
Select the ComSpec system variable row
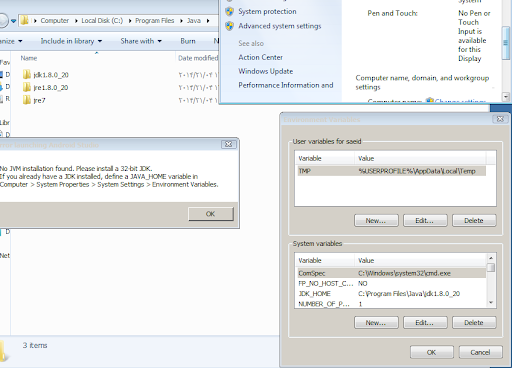[391, 273]
